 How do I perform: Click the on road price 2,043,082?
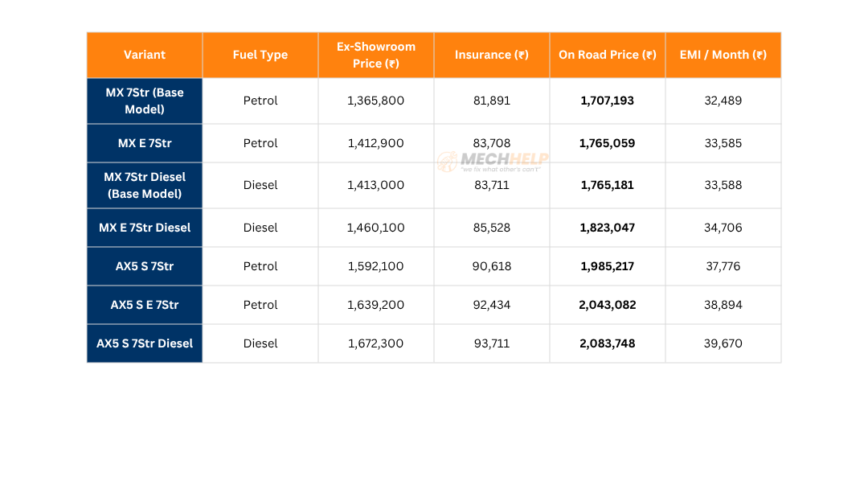pos(608,305)
